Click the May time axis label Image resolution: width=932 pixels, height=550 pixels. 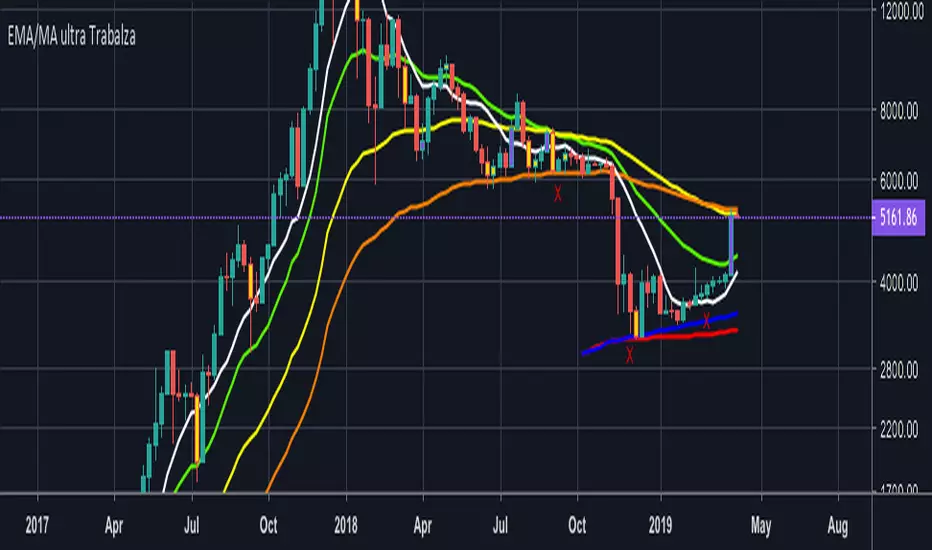[761, 526]
